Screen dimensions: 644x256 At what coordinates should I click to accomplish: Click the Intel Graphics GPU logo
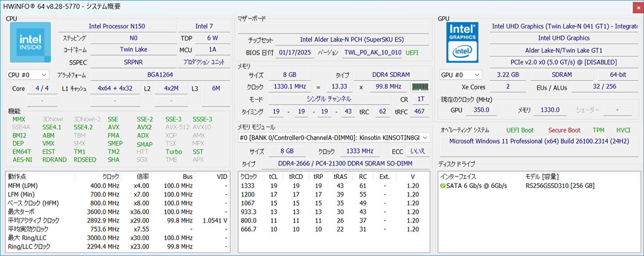(462, 43)
